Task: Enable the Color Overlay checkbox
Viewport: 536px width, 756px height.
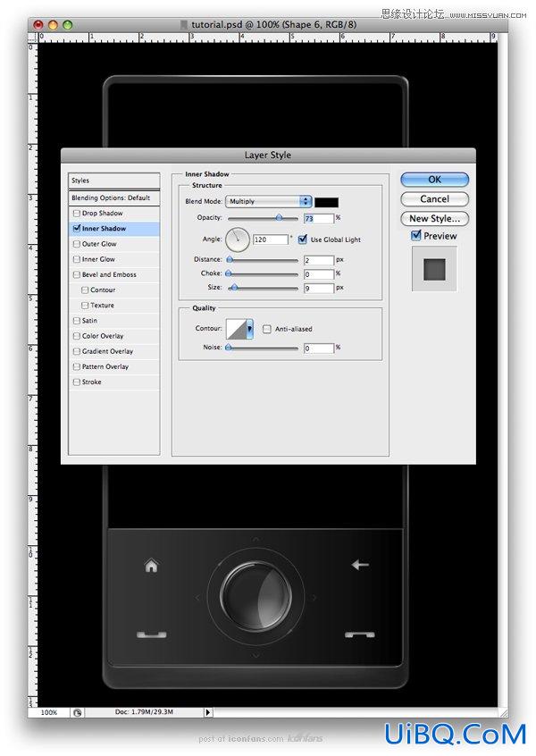Action: 77,336
